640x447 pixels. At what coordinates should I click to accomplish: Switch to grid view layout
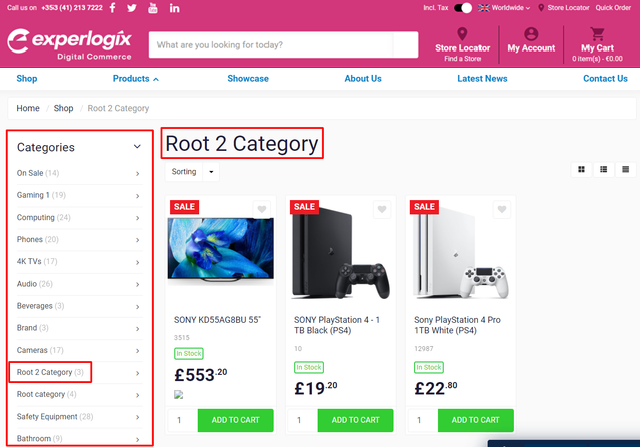(581, 170)
